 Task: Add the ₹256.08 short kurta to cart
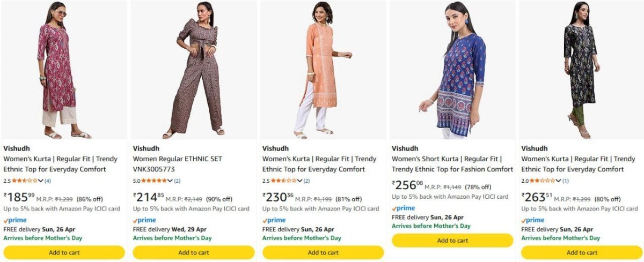tap(452, 241)
